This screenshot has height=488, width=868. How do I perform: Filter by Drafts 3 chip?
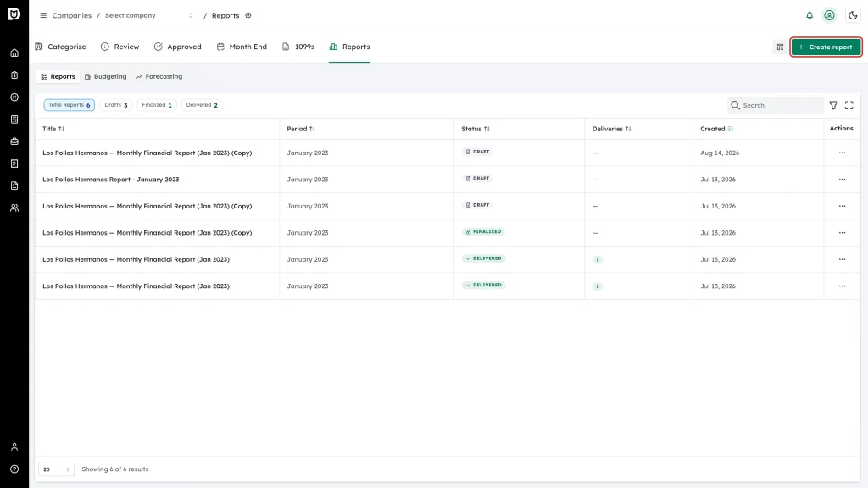pos(115,105)
